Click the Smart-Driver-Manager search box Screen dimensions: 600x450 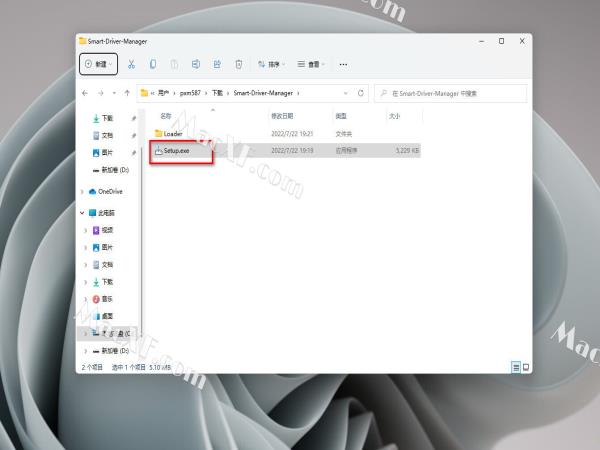tap(455, 93)
